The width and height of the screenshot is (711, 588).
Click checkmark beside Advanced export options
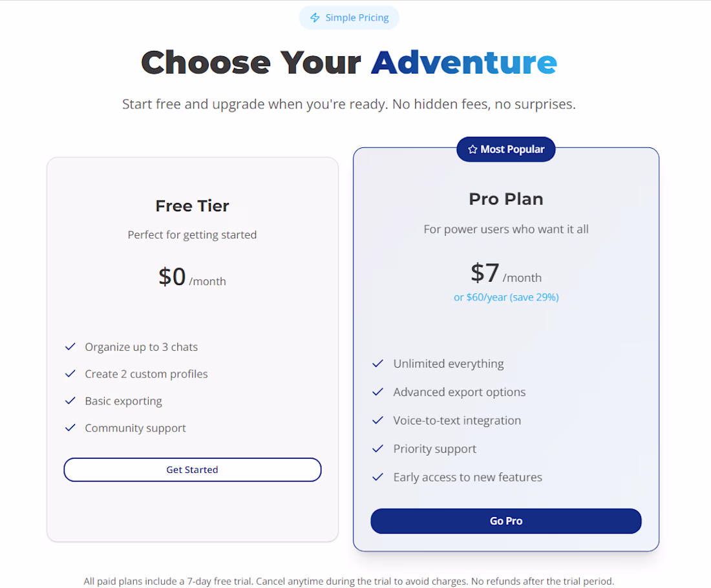(x=378, y=392)
